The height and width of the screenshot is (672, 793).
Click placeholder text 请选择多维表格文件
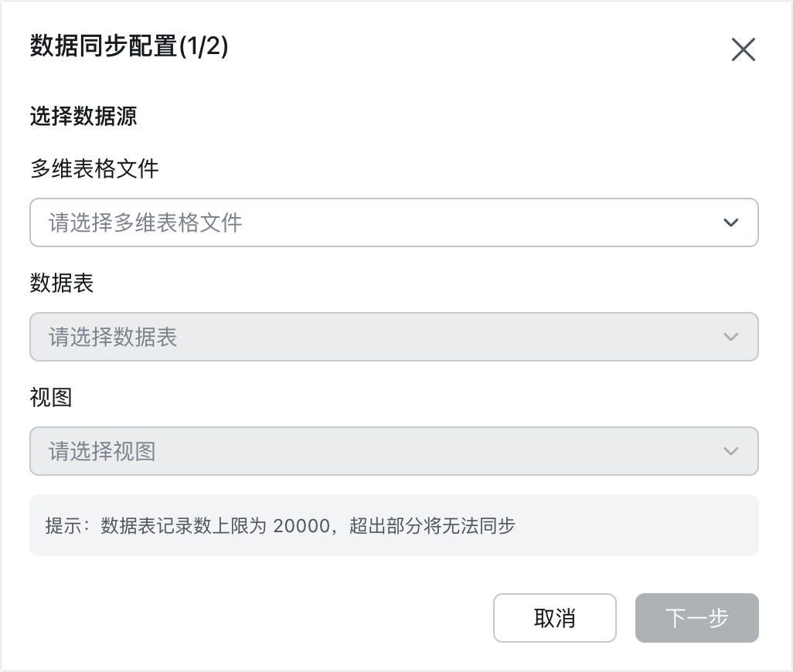pyautogui.click(x=145, y=222)
